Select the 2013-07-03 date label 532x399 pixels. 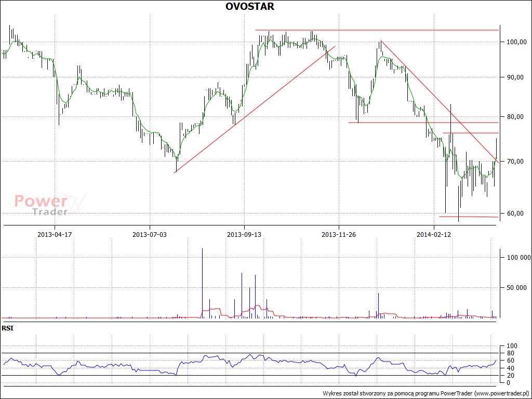[150, 234]
